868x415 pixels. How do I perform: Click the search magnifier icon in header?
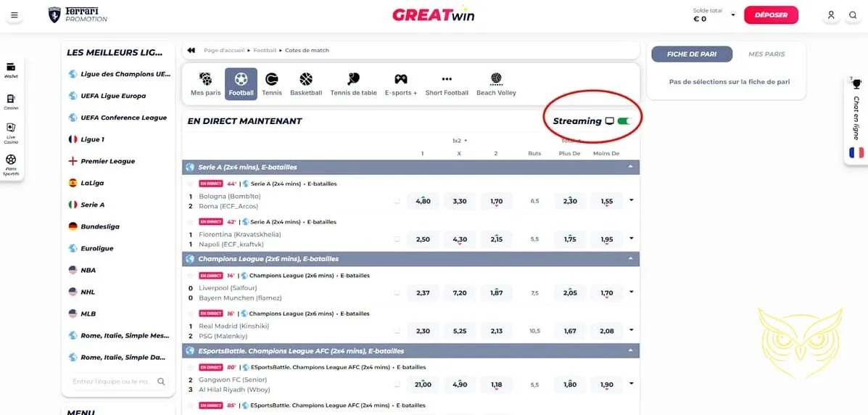[853, 15]
